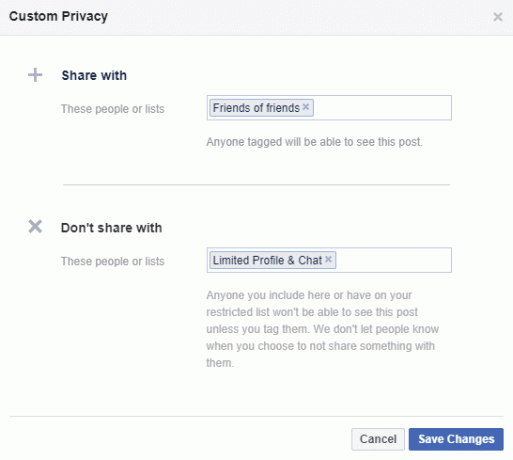The width and height of the screenshot is (513, 460).
Task: Click the 'Anyone tagged will be able' note
Action: 314,142
